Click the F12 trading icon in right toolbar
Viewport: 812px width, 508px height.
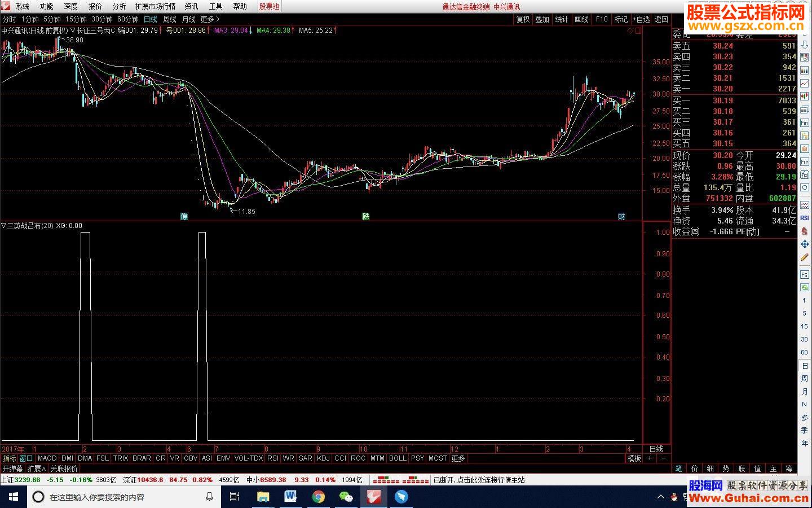(x=805, y=161)
